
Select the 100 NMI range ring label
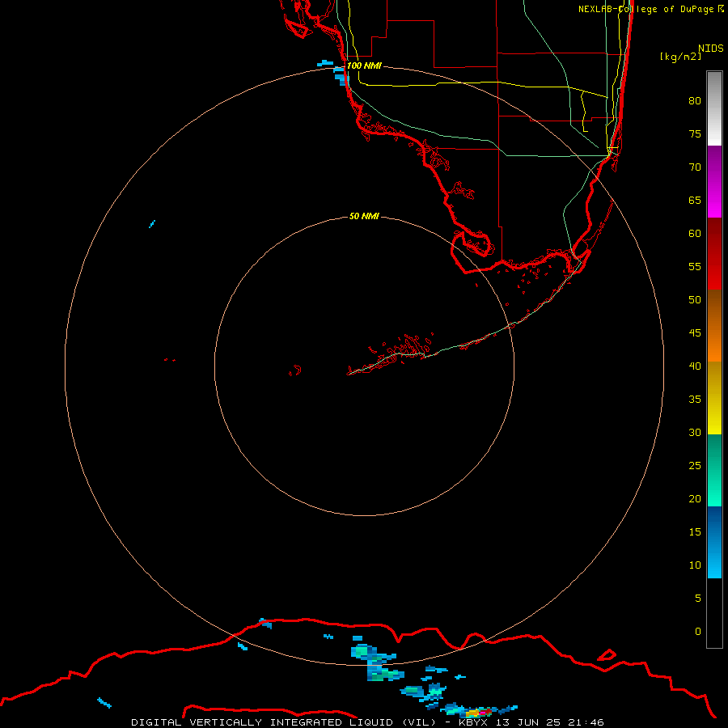point(364,66)
